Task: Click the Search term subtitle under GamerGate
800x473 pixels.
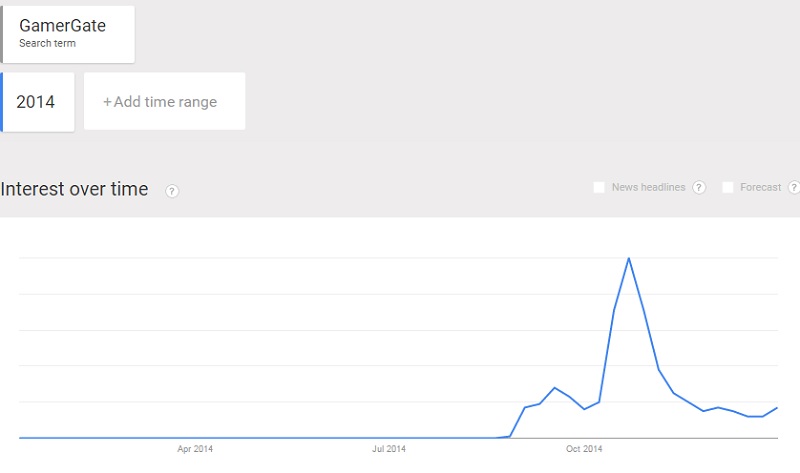Action: point(47,43)
